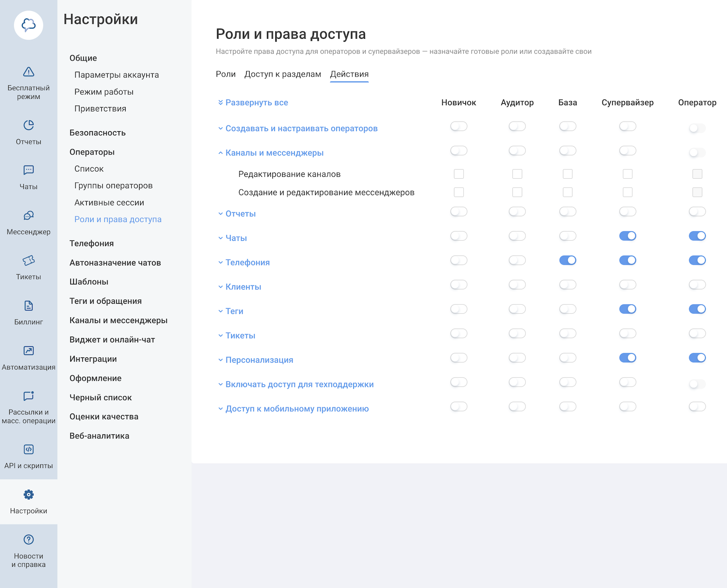
Task: Expand all permission groups with Развернуть все
Action: click(256, 103)
